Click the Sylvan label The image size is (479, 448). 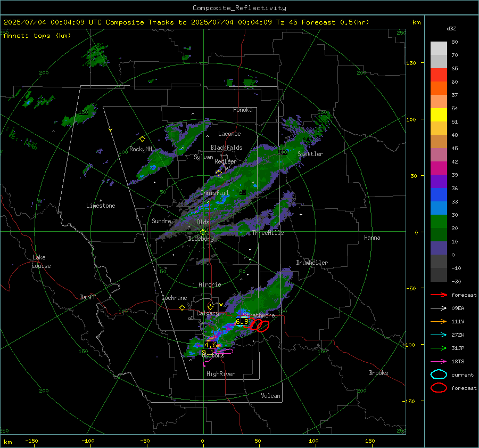[203, 157]
